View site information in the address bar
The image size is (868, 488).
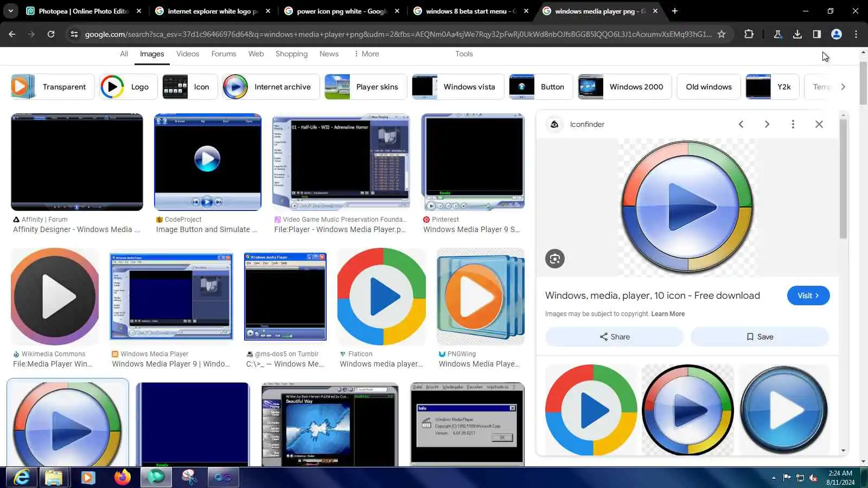pyautogui.click(x=74, y=34)
